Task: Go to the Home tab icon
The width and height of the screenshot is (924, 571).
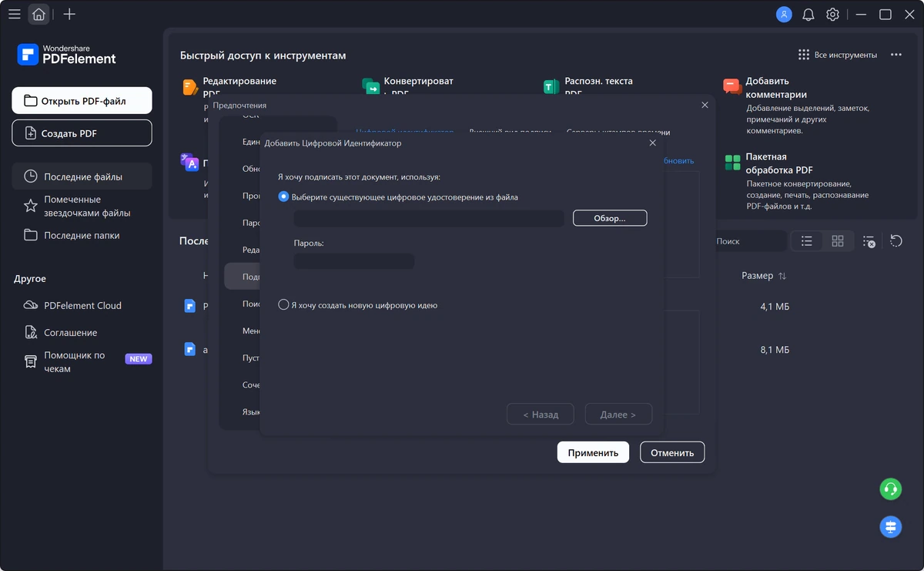Action: pos(38,14)
